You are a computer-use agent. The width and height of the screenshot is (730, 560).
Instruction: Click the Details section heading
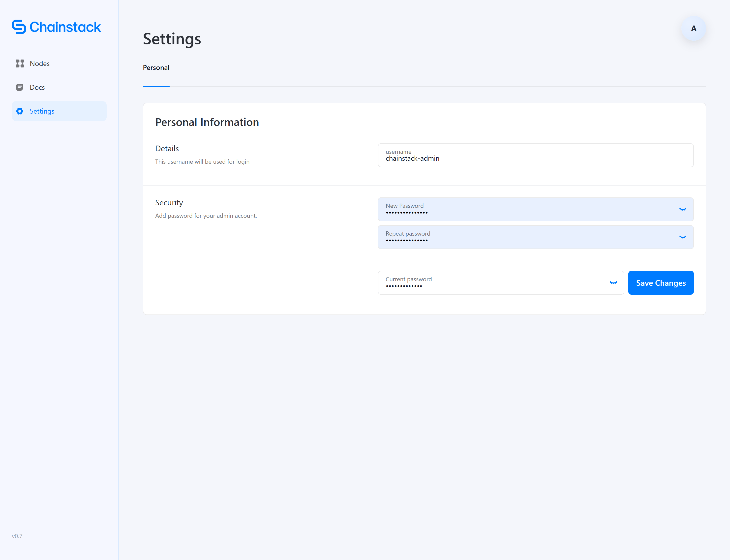pos(167,149)
